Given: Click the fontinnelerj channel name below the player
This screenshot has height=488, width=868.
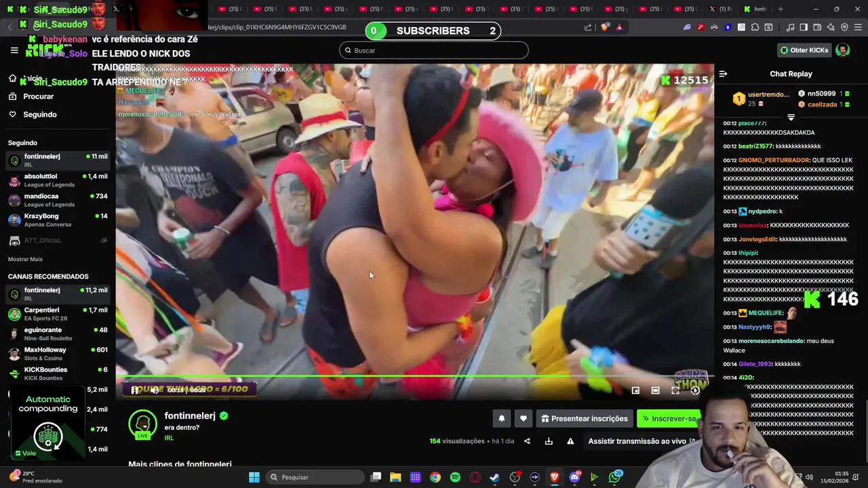Looking at the screenshot, I should click(x=190, y=415).
